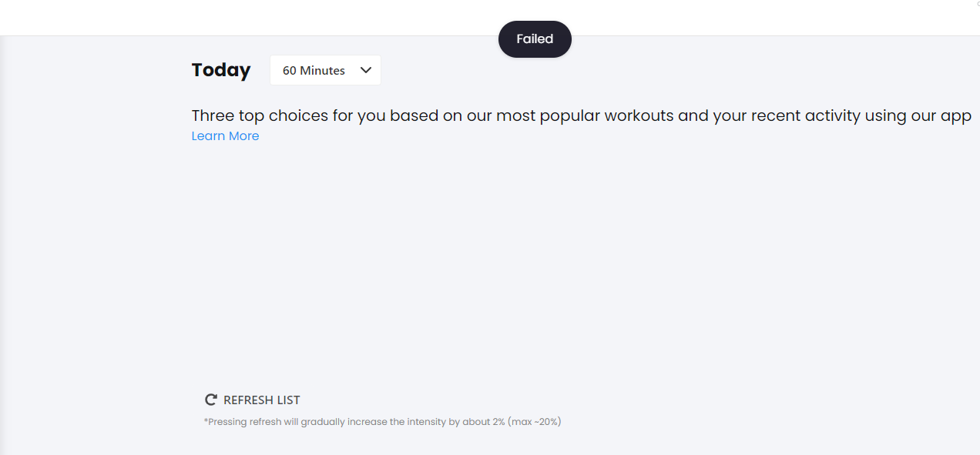Click the Today heading
Screen dimensions: 980x455
pos(221,70)
